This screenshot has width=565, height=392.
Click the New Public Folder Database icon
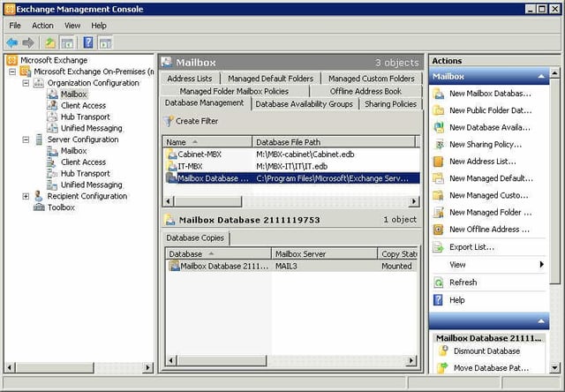[438, 110]
